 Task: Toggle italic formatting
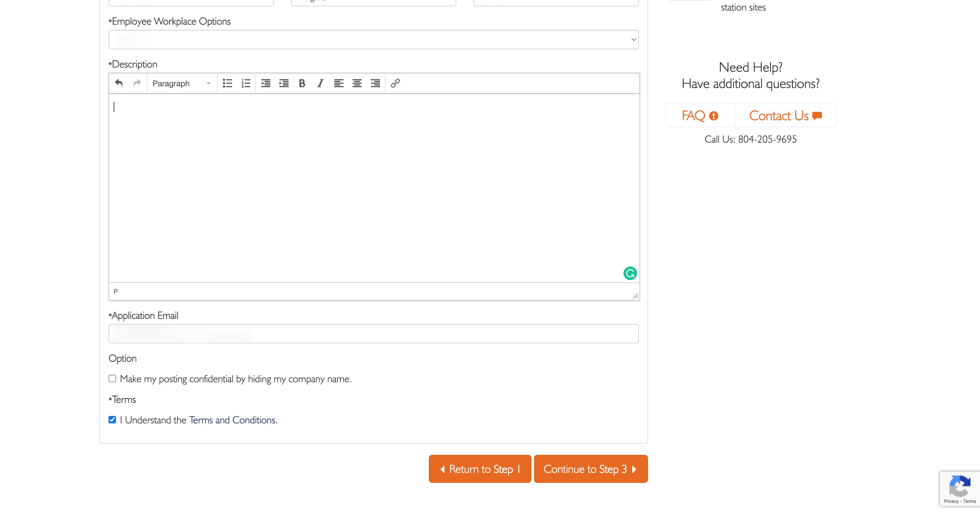(320, 83)
